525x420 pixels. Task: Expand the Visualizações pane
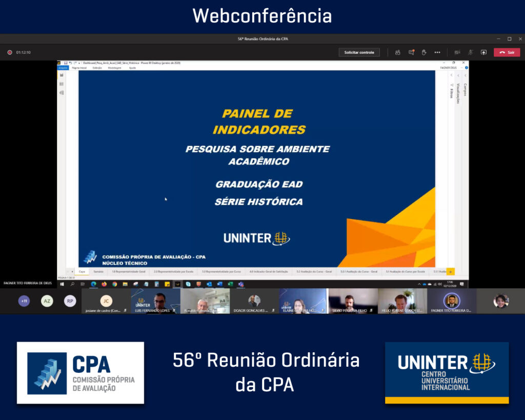pyautogui.click(x=458, y=75)
